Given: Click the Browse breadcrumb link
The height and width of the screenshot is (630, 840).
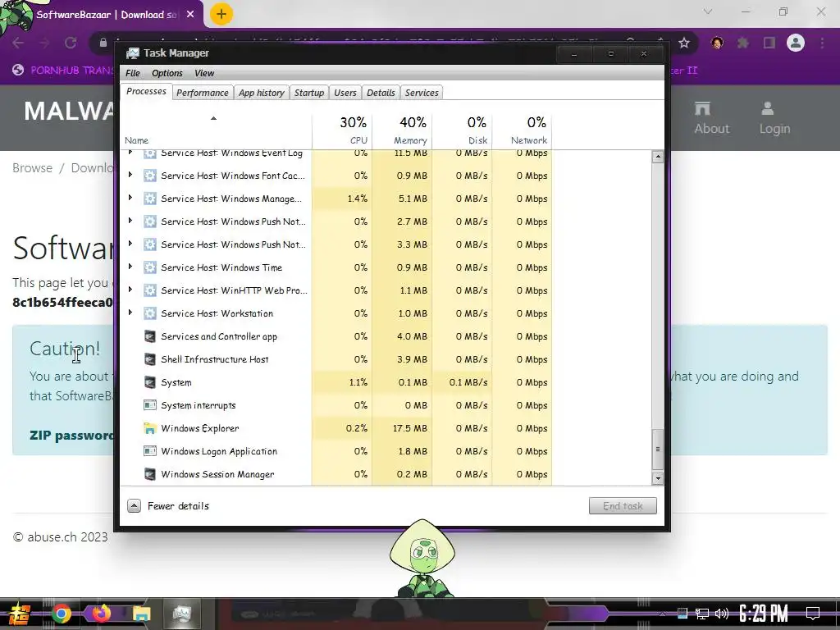Looking at the screenshot, I should pyautogui.click(x=33, y=167).
